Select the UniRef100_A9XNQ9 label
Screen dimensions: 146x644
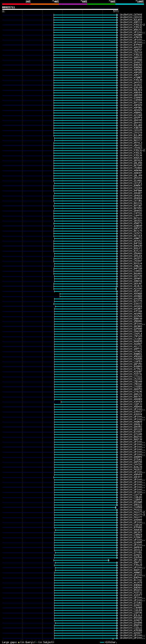pos(131,296)
